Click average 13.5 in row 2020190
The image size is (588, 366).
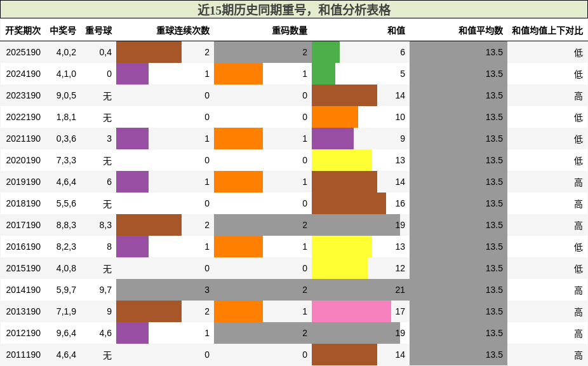(494, 160)
